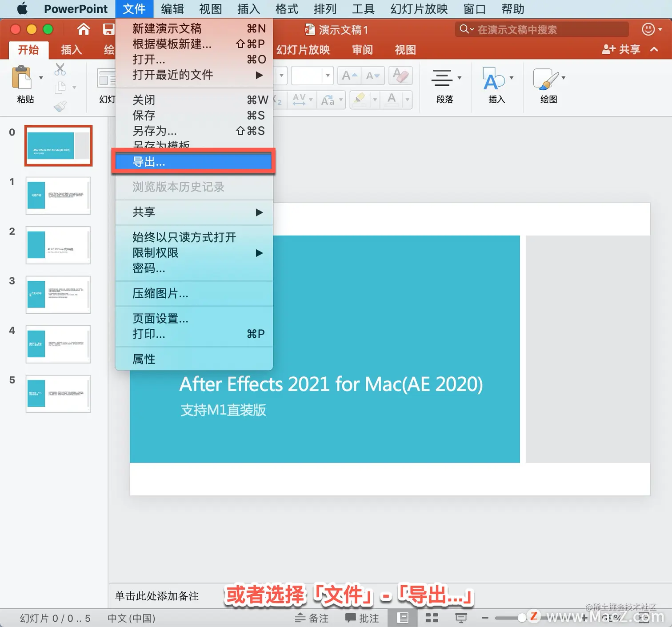
Task: Toggle Comments pane in status bar
Action: pos(362,618)
